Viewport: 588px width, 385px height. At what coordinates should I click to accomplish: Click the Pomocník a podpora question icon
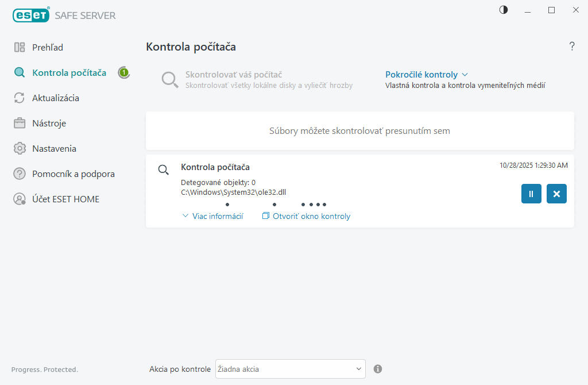[x=20, y=174]
